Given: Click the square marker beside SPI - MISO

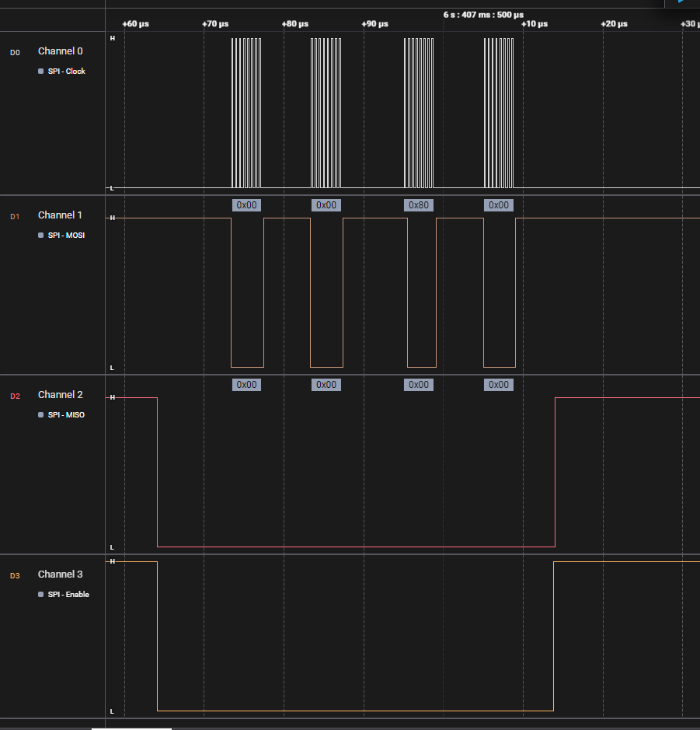Looking at the screenshot, I should point(41,415).
